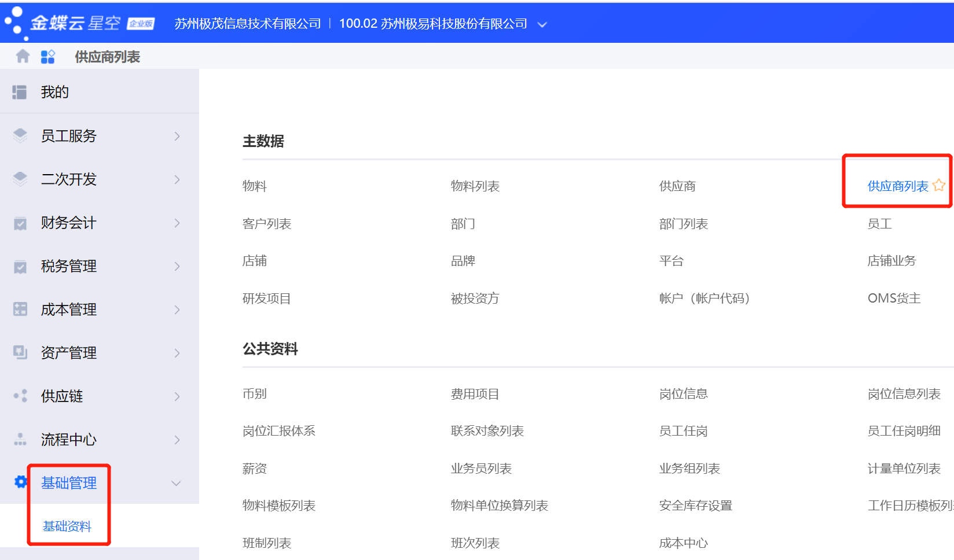
Task: Open the 员工 link
Action: tap(880, 224)
